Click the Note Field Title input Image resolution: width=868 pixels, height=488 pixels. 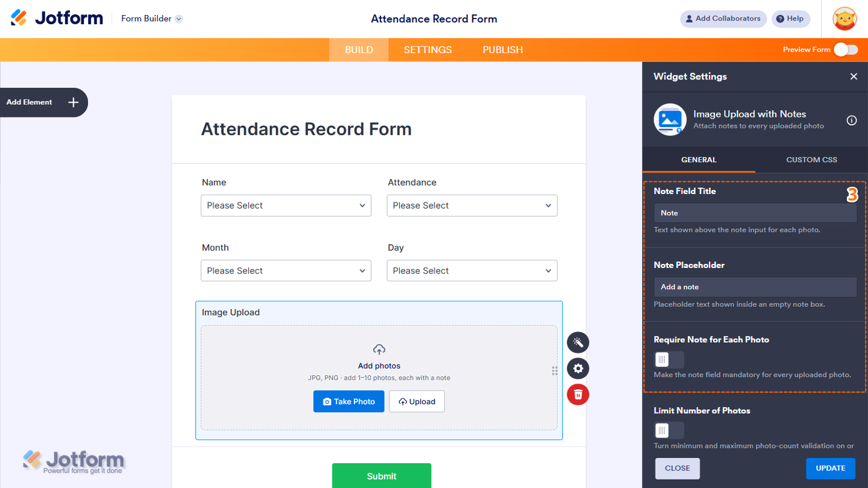tap(755, 213)
